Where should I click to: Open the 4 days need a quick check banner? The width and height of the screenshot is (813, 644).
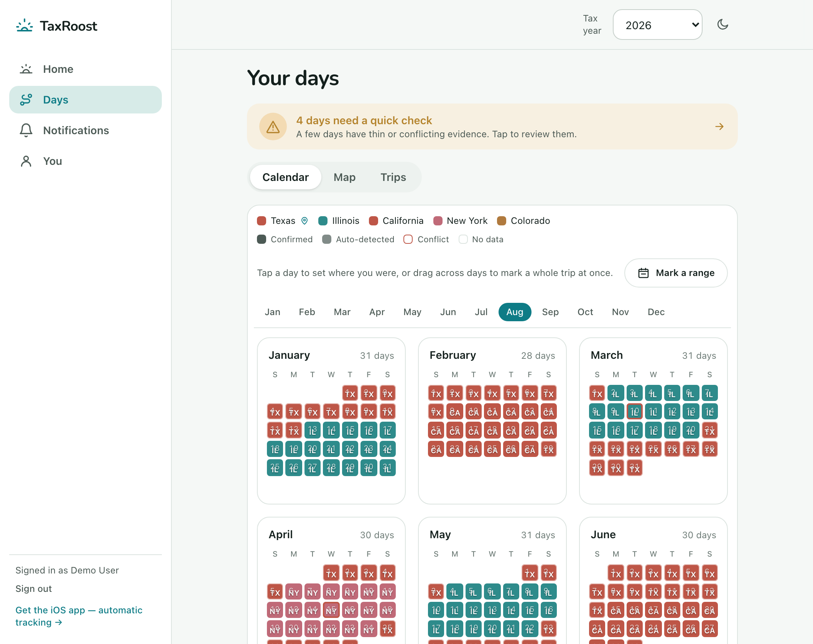pyautogui.click(x=492, y=127)
